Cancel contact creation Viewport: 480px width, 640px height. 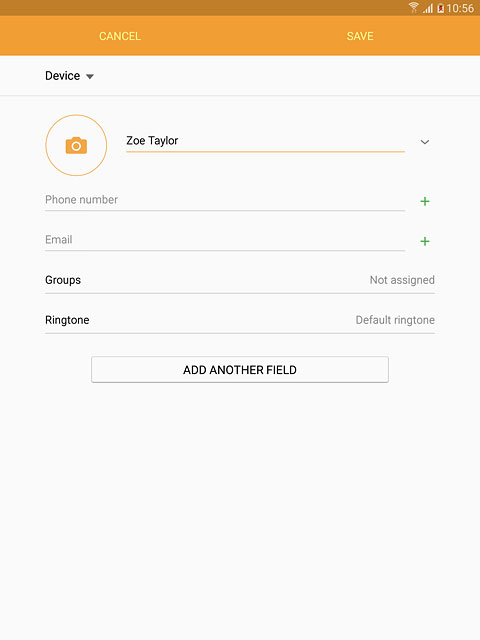pyautogui.click(x=120, y=36)
